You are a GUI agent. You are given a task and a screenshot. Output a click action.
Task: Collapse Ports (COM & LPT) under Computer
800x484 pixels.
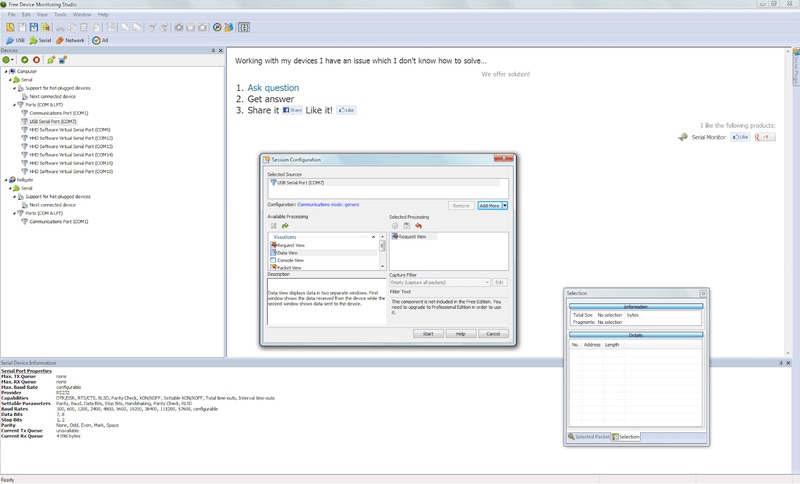click(14, 105)
